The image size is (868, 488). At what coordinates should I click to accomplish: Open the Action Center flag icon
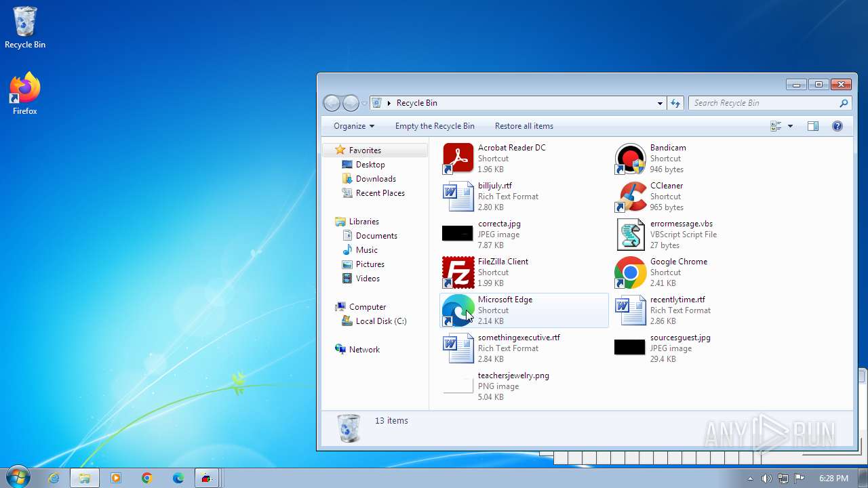coord(800,479)
